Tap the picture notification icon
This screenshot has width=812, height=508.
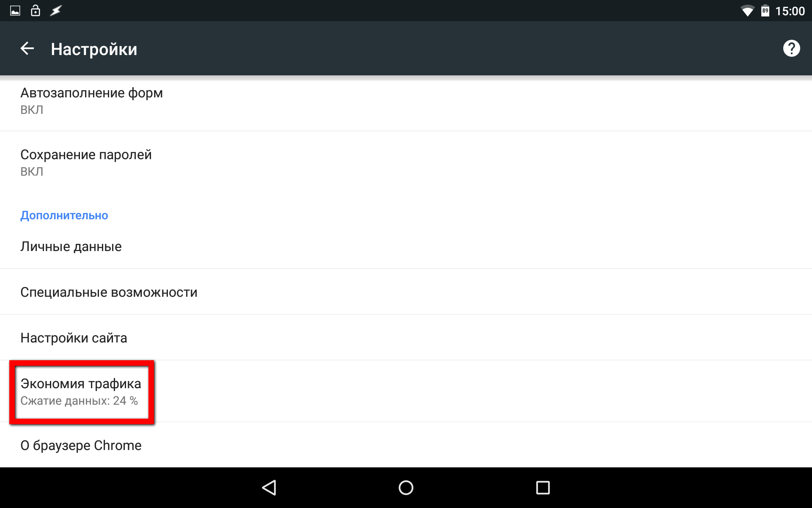tap(15, 11)
